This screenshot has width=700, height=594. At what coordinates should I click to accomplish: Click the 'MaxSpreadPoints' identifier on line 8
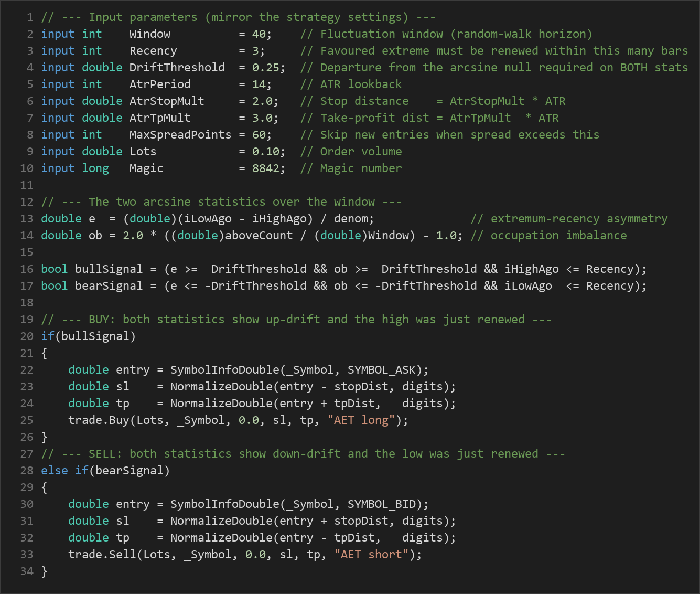(x=180, y=135)
